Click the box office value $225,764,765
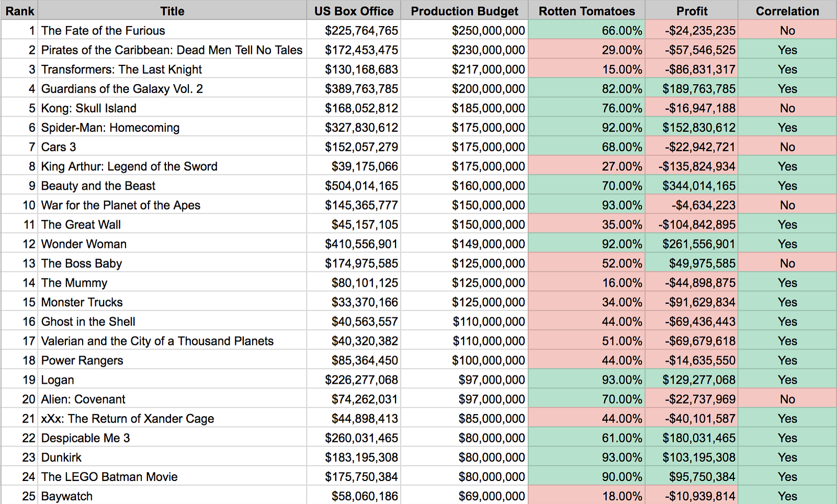 pyautogui.click(x=354, y=30)
